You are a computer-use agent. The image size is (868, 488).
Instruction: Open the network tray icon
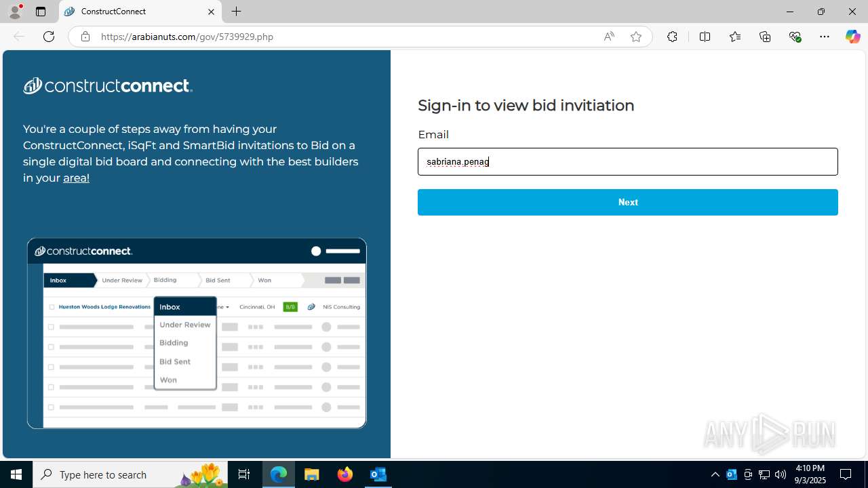tap(764, 474)
